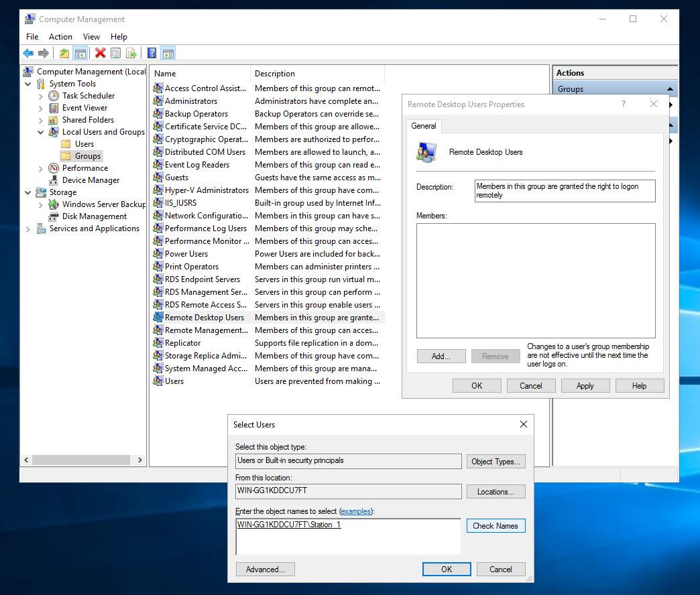Open the View menu
This screenshot has width=700, height=595.
[91, 37]
